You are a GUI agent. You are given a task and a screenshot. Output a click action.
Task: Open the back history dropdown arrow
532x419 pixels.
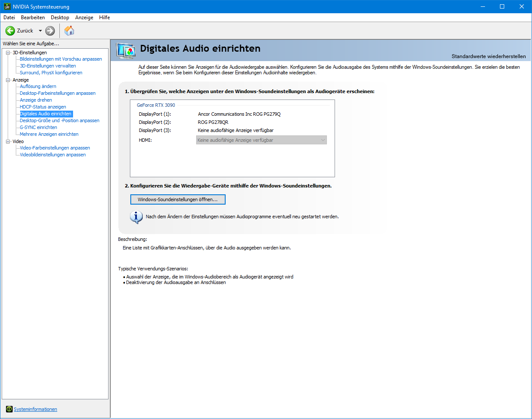[x=40, y=31]
